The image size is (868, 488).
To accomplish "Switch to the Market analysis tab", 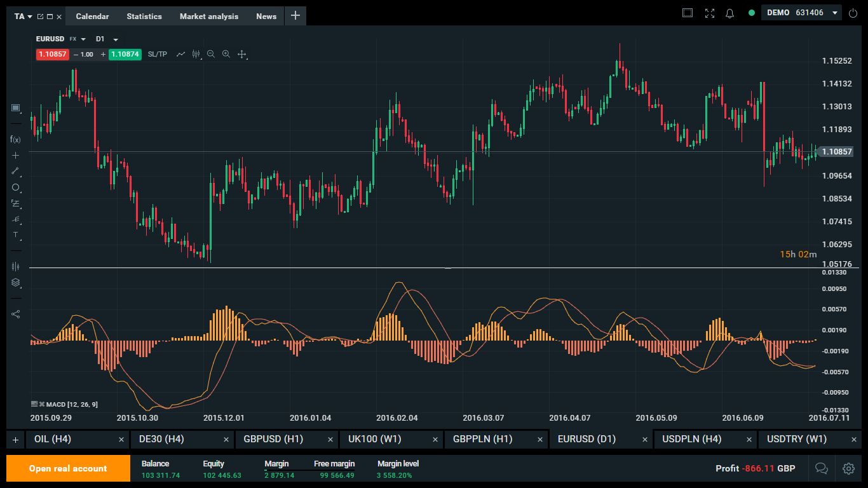I will coord(208,17).
